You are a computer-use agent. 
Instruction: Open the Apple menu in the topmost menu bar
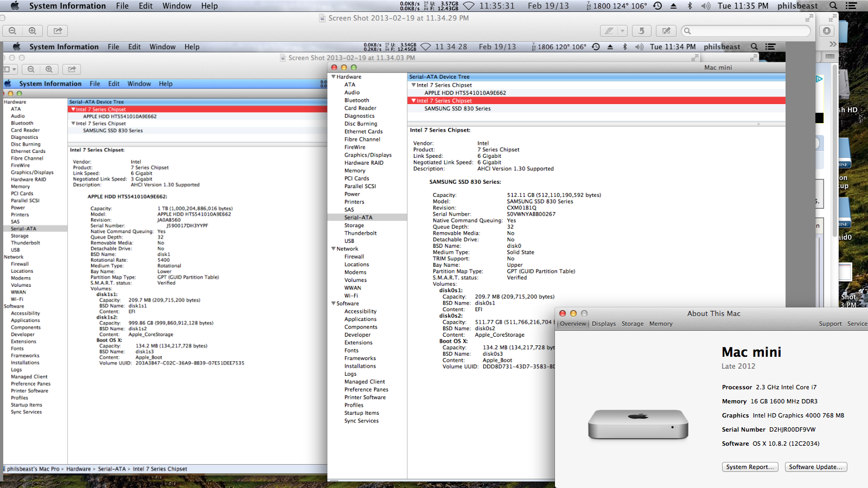point(15,5)
